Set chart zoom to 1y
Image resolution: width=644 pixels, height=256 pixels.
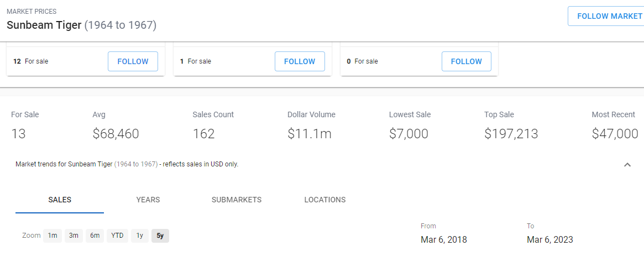[140, 236]
